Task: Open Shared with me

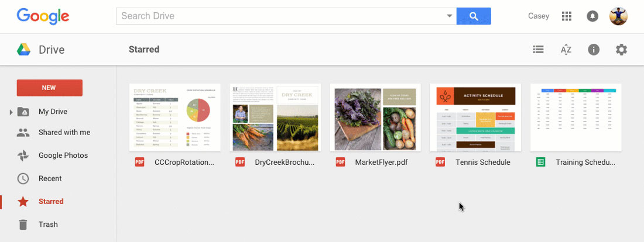Action: coord(64,133)
